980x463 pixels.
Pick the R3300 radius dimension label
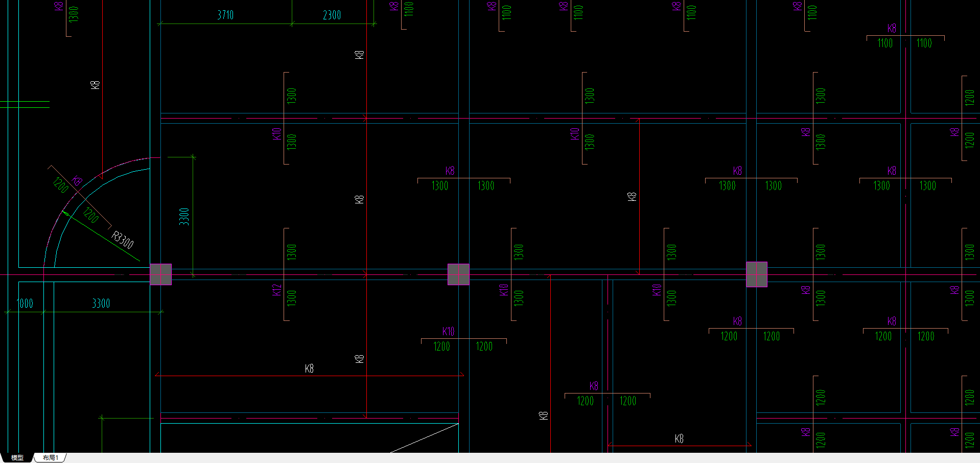(x=123, y=240)
